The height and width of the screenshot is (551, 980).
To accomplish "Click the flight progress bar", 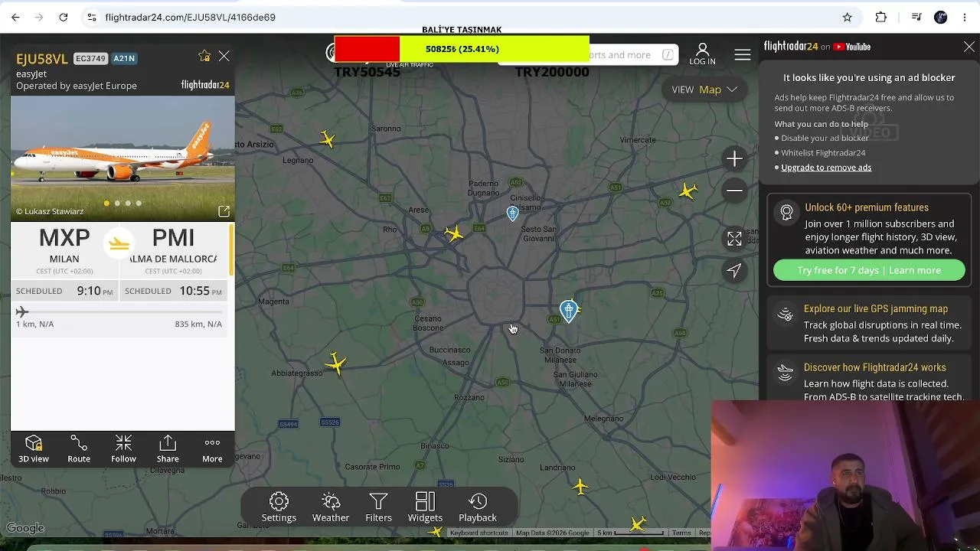I will point(119,311).
